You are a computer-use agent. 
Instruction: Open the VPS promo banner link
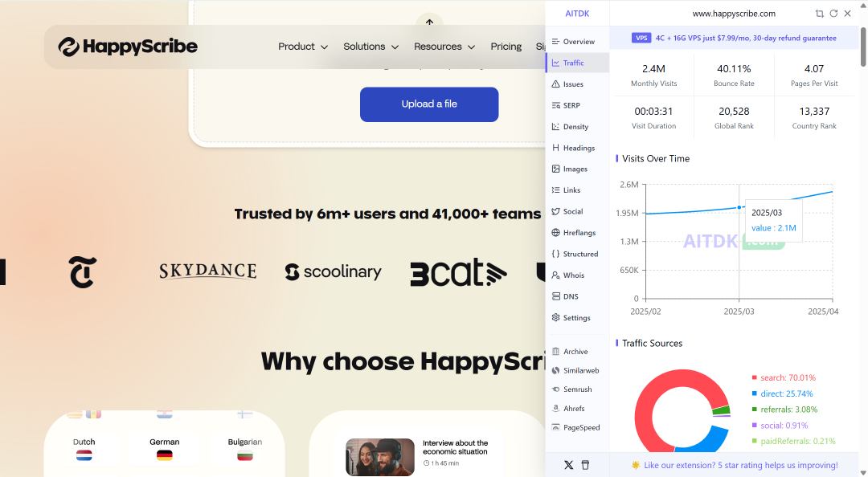coord(734,39)
